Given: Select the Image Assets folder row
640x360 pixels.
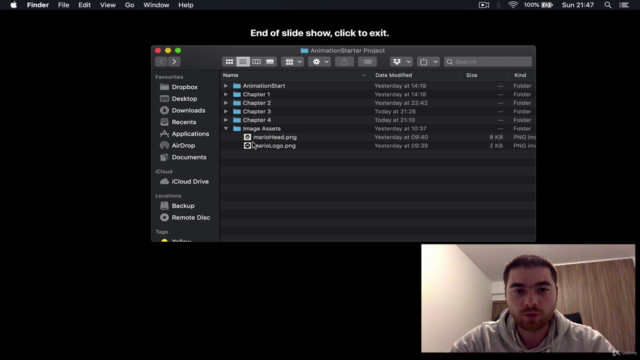Looking at the screenshot, I should [378, 129].
